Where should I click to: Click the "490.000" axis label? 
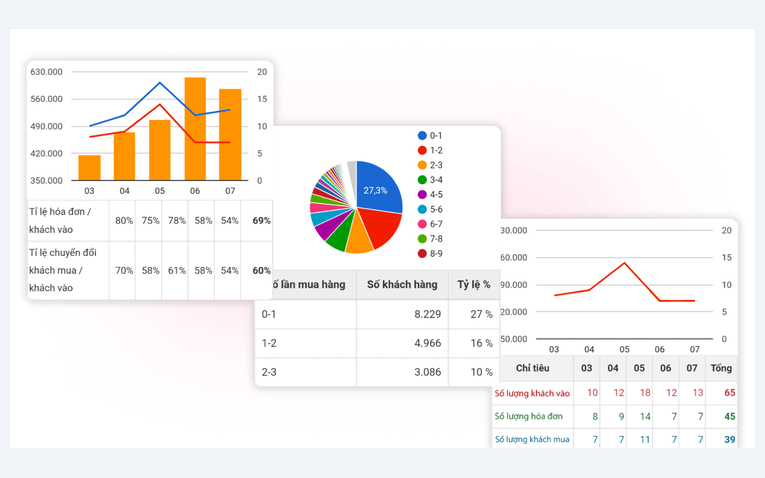[x=46, y=126]
